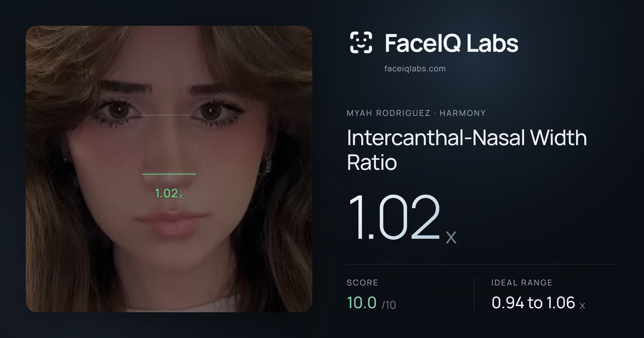644x338 pixels.
Task: Click the 10.0 score value
Action: [361, 303]
